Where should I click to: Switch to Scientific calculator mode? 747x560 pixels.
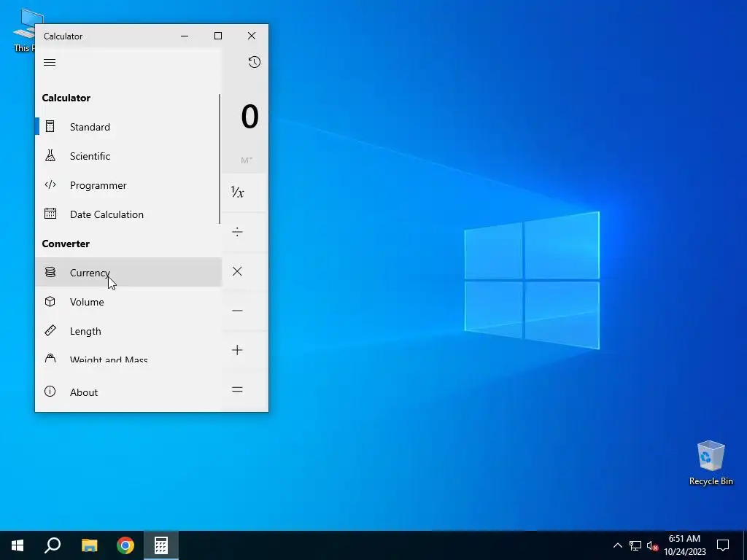coord(128,156)
